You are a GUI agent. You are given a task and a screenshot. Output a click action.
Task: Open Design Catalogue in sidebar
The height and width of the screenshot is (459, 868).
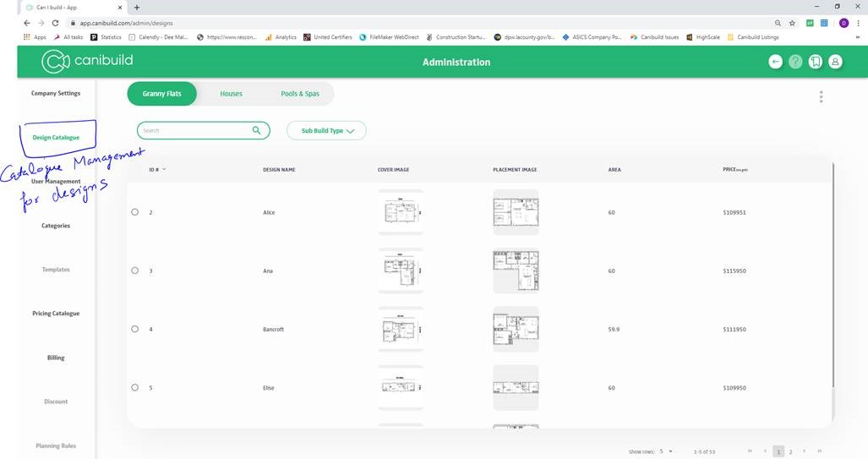point(55,137)
